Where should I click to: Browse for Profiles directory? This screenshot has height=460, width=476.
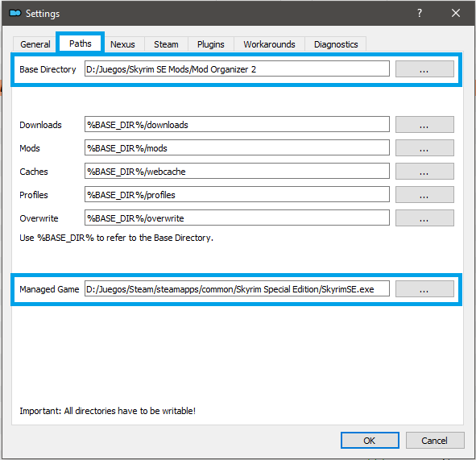pyautogui.click(x=424, y=194)
